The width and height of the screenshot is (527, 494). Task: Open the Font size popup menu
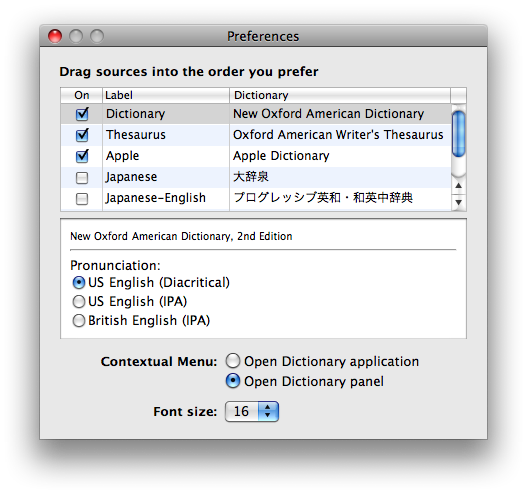coord(252,411)
